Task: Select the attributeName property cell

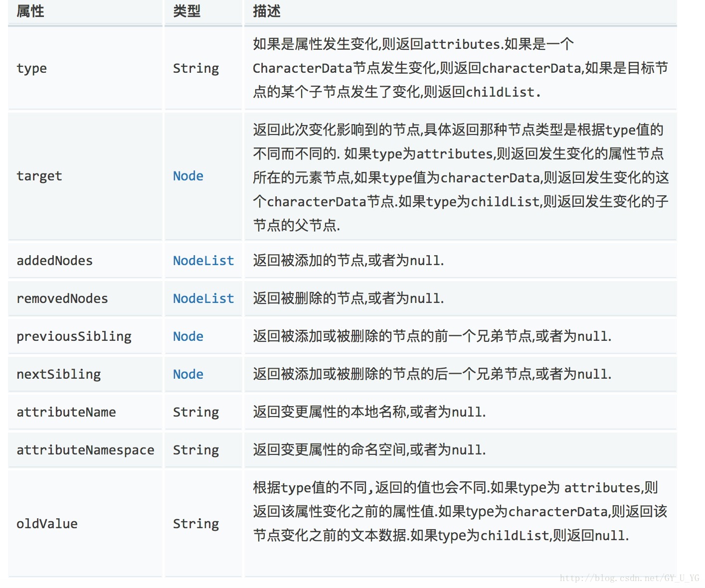Action: pyautogui.click(x=85, y=412)
